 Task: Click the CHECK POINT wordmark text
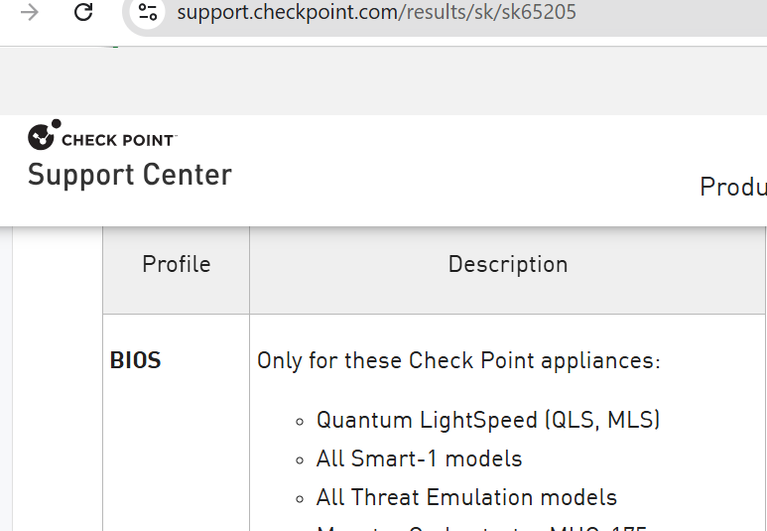(x=119, y=140)
